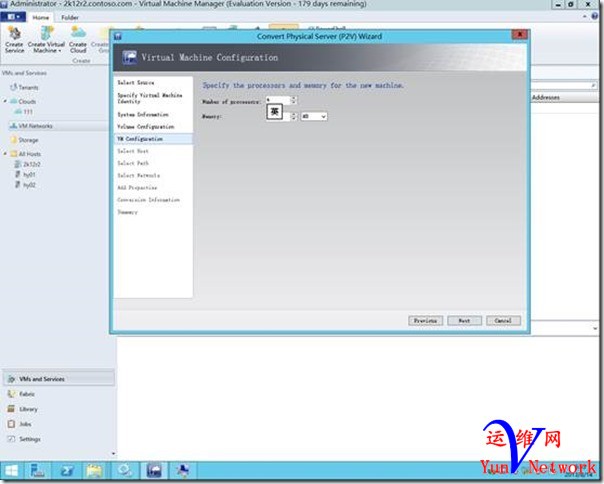Click the Add Properties wizard step

pos(137,188)
